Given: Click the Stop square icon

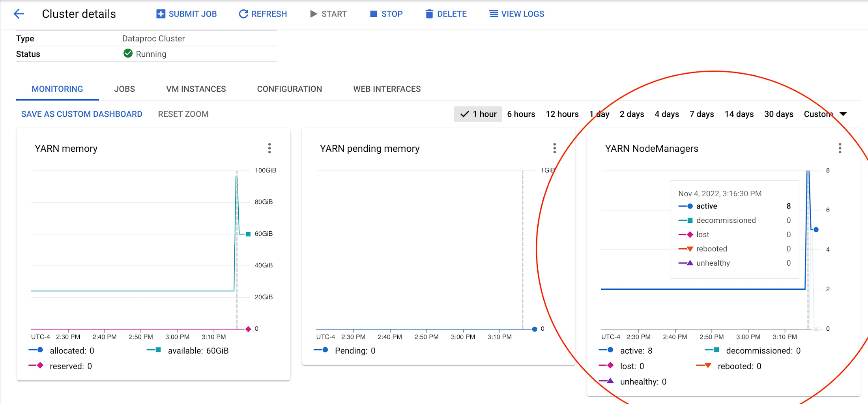Looking at the screenshot, I should (373, 14).
